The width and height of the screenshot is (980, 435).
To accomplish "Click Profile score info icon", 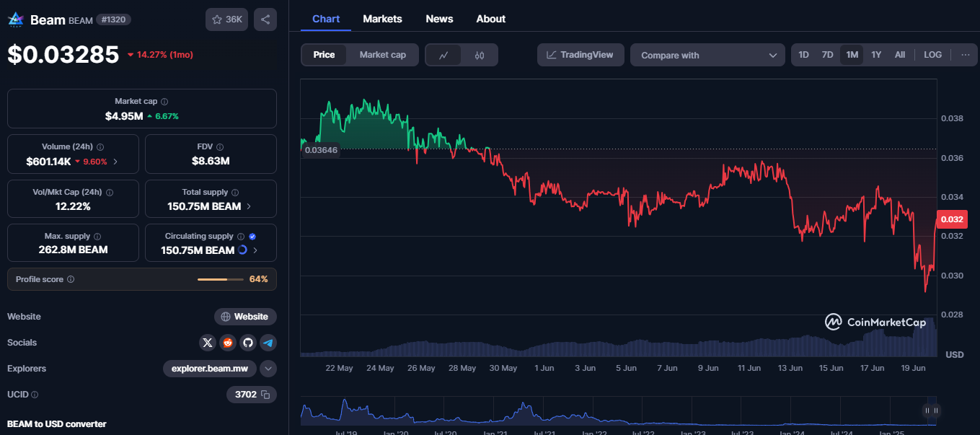I will [71, 279].
